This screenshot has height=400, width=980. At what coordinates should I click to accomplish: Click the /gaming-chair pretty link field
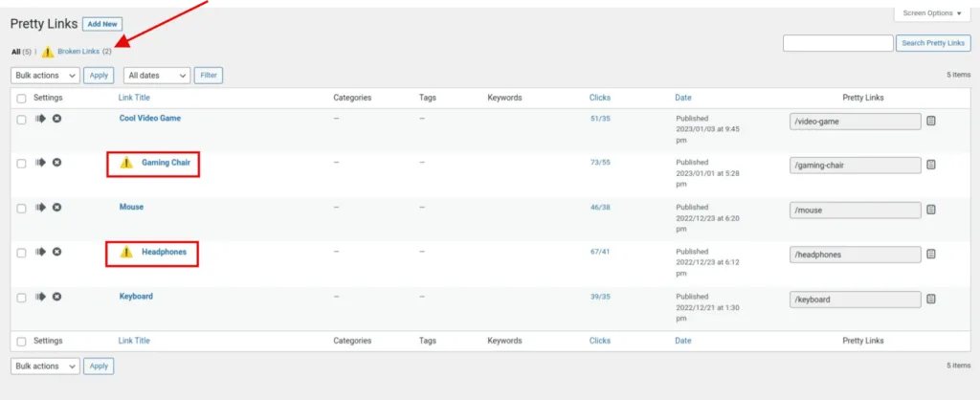[855, 165]
